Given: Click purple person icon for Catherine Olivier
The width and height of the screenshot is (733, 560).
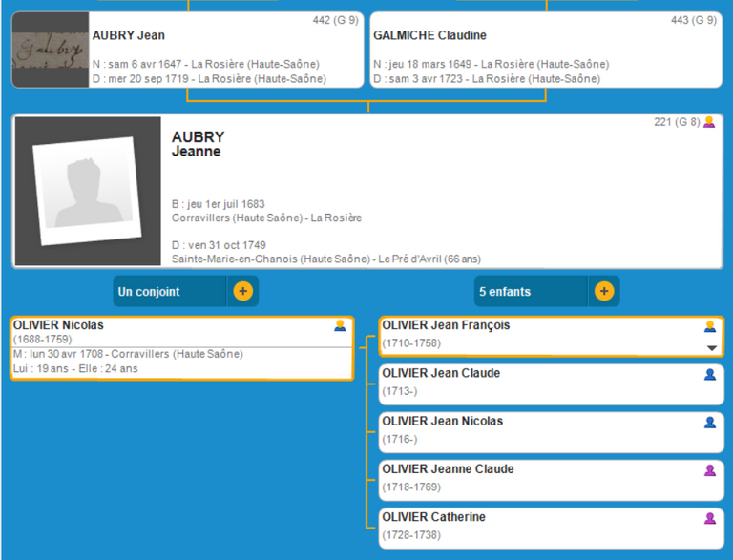Looking at the screenshot, I should tap(709, 518).
